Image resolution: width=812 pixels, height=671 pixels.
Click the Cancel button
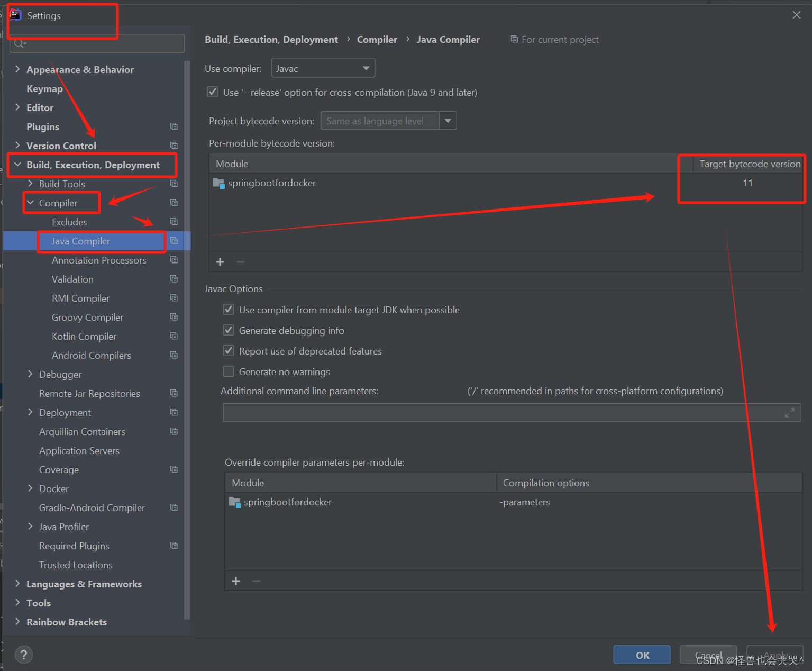[x=708, y=655]
